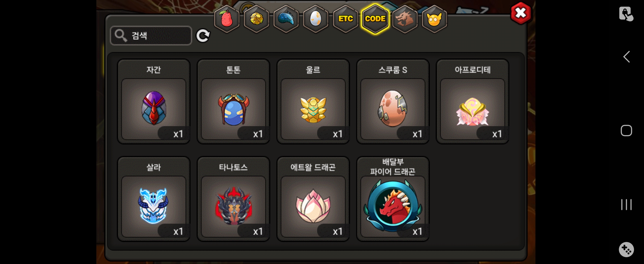The width and height of the screenshot is (644, 264).
Task: Open the spotted egg category tab
Action: click(315, 19)
